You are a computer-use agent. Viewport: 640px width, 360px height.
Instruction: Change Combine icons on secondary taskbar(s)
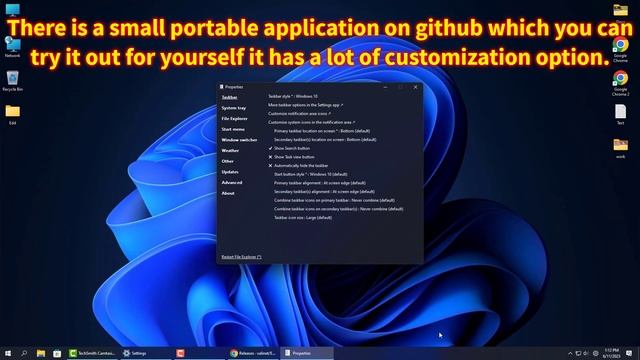click(x=339, y=209)
